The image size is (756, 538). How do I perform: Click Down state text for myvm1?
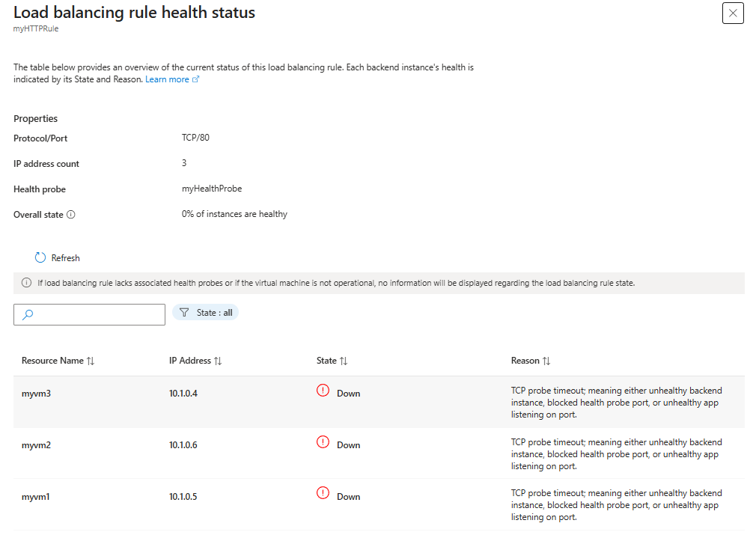tap(349, 497)
